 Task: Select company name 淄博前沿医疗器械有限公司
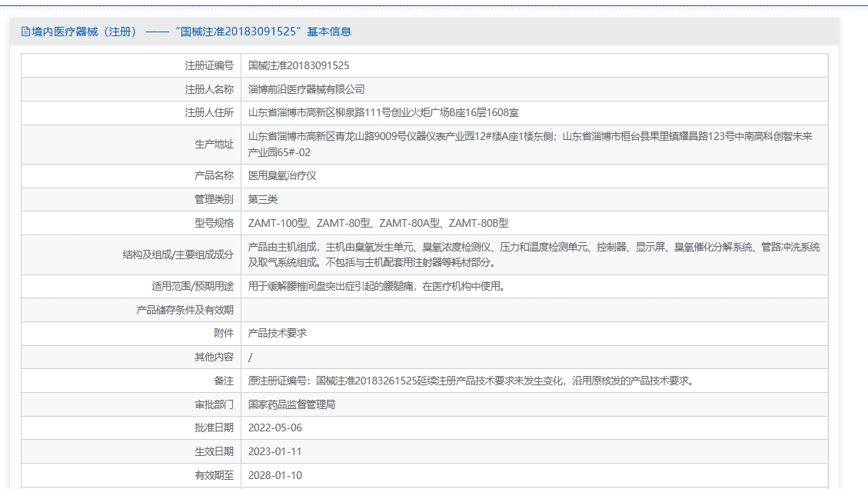306,89
